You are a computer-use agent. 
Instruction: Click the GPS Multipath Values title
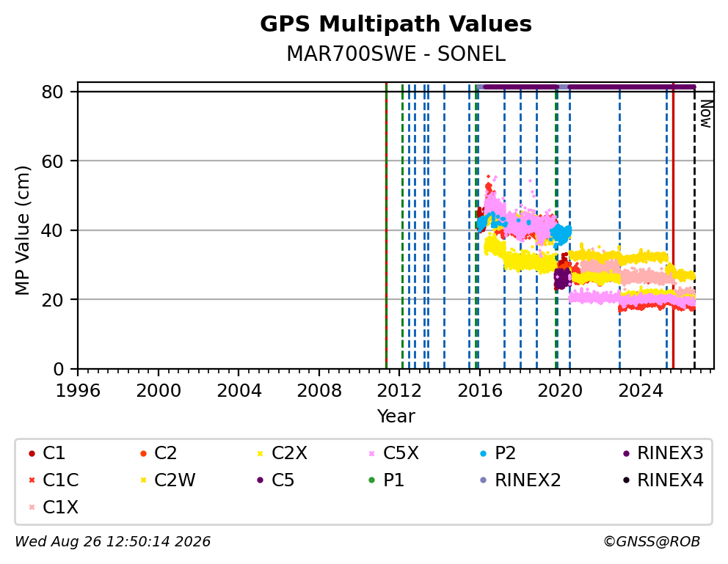pyautogui.click(x=396, y=24)
